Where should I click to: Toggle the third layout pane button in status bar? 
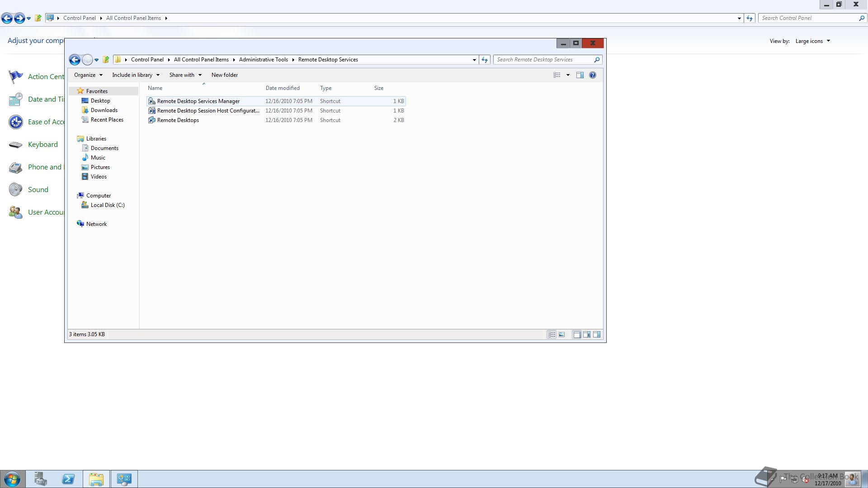click(x=597, y=335)
